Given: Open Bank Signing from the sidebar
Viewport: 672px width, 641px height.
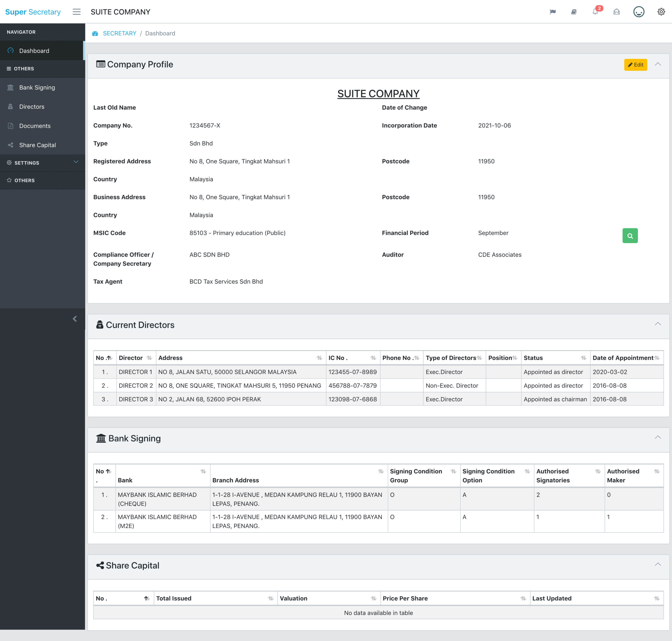Looking at the screenshot, I should tap(37, 87).
